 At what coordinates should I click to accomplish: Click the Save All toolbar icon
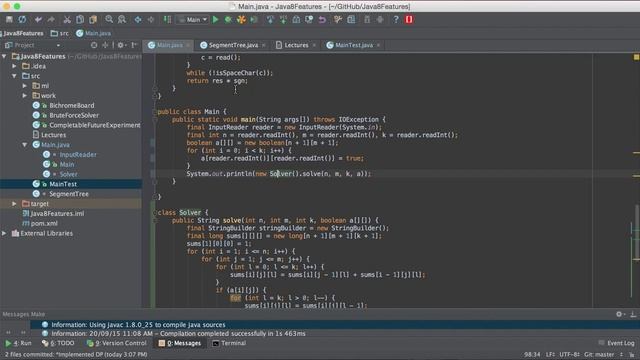(9, 19)
